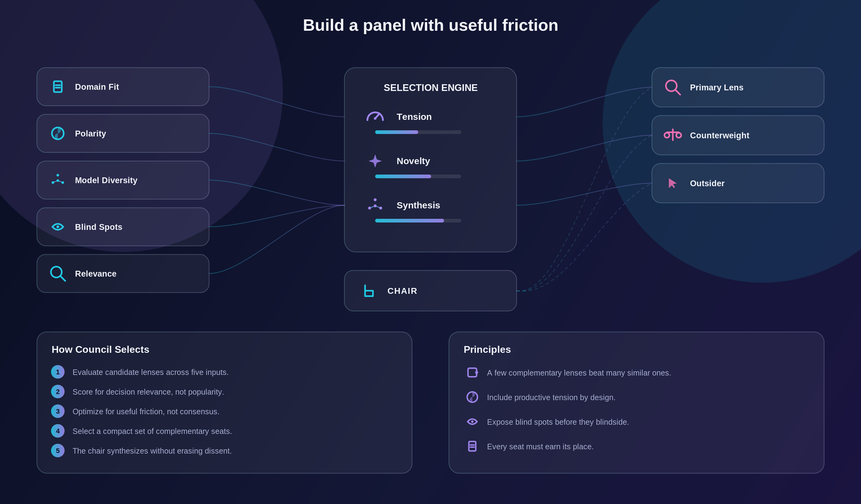Click the Relevance magnifier icon

(x=58, y=274)
